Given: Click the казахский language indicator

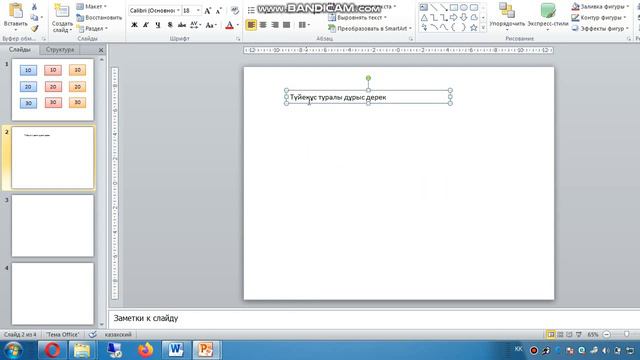Looking at the screenshot, I should pos(118,335).
